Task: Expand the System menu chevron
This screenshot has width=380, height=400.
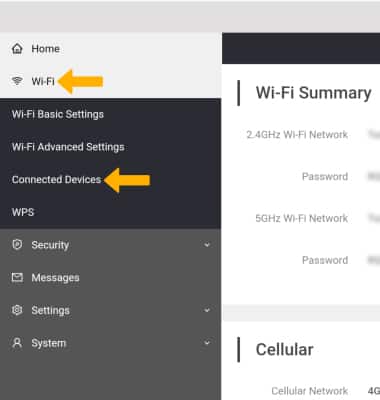Action: (x=207, y=343)
